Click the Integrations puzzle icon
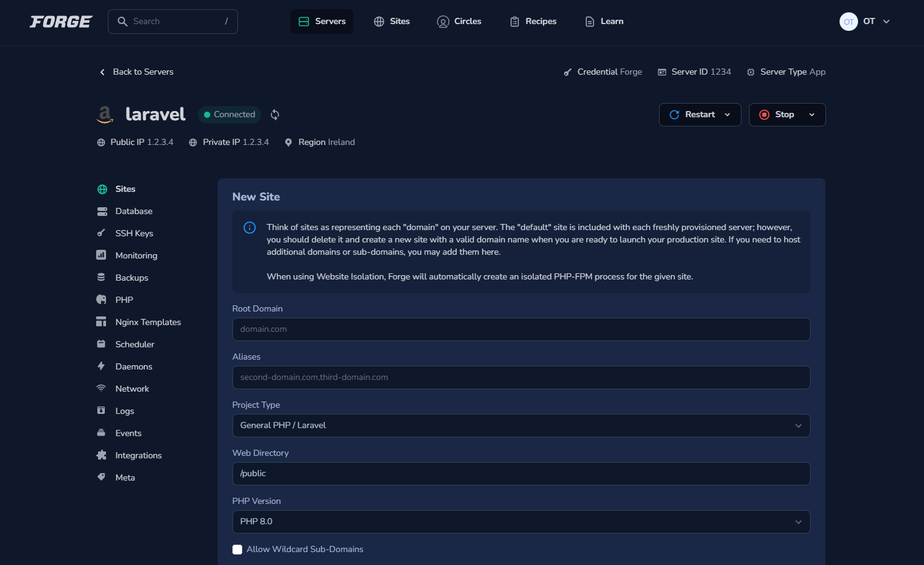This screenshot has height=565, width=924. point(102,455)
